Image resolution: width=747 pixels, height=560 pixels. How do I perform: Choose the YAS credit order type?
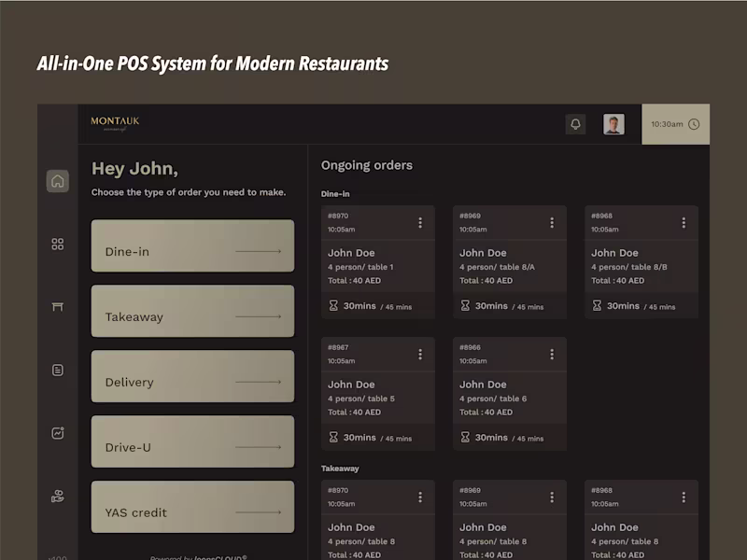192,507
